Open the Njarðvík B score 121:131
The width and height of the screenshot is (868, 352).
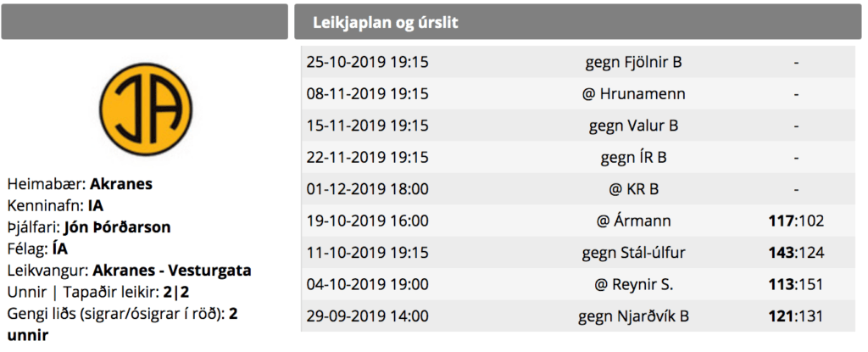pyautogui.click(x=796, y=316)
